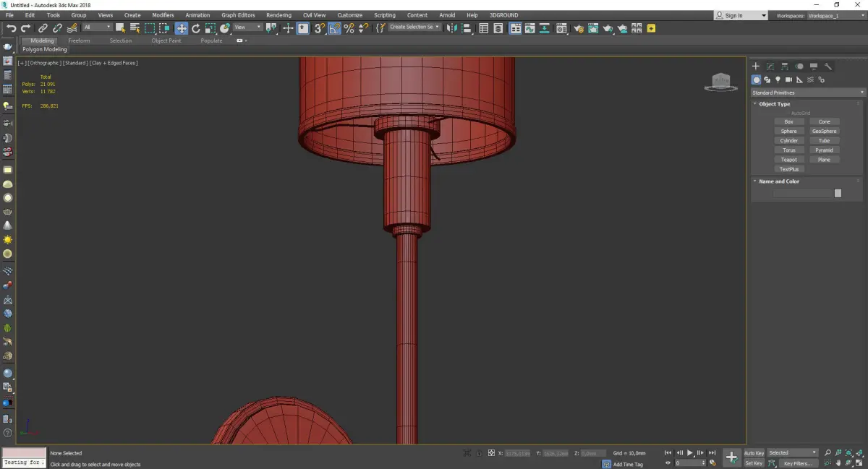Click the Key Filters button

click(x=797, y=463)
